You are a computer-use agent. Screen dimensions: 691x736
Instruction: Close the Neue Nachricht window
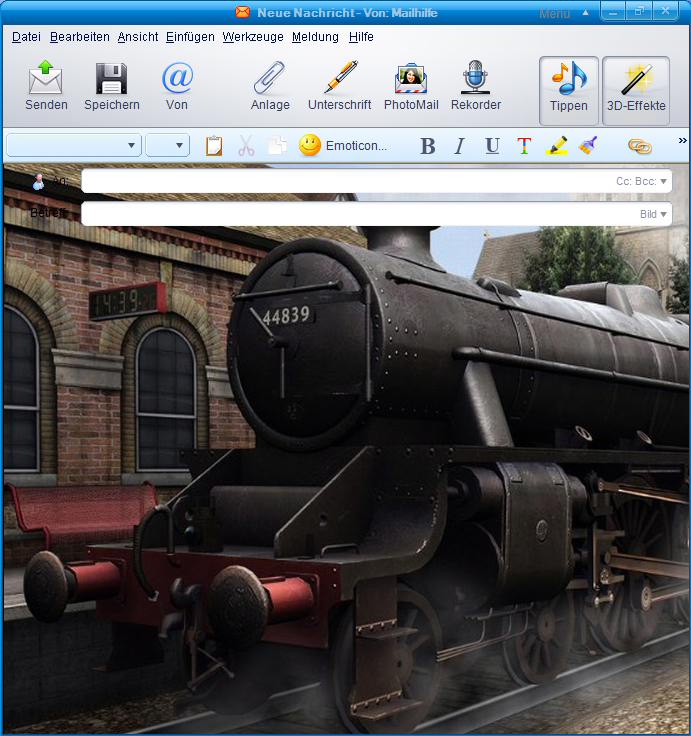(x=665, y=12)
